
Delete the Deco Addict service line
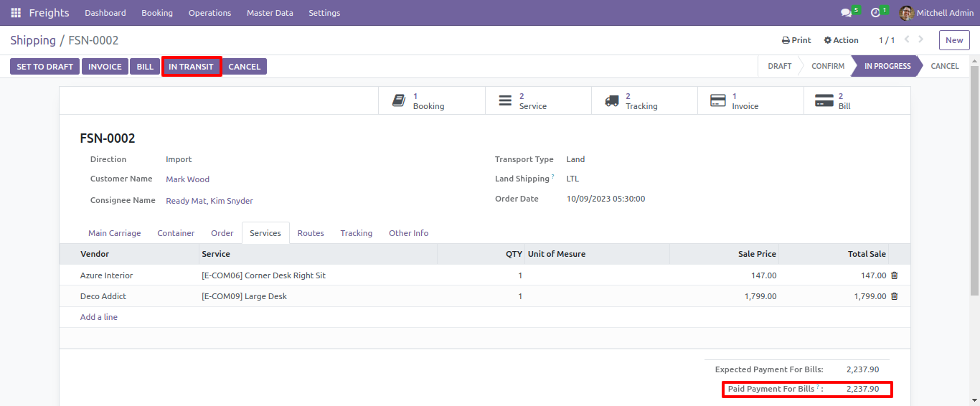[894, 296]
